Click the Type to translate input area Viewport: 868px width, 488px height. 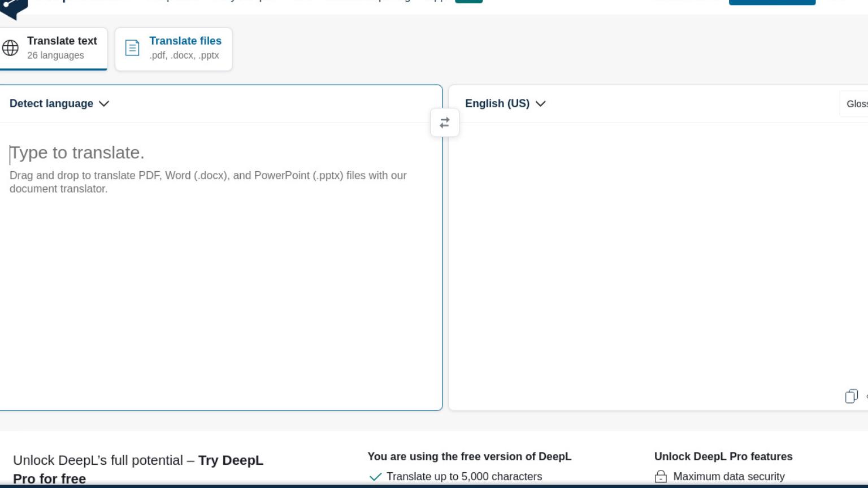220,265
